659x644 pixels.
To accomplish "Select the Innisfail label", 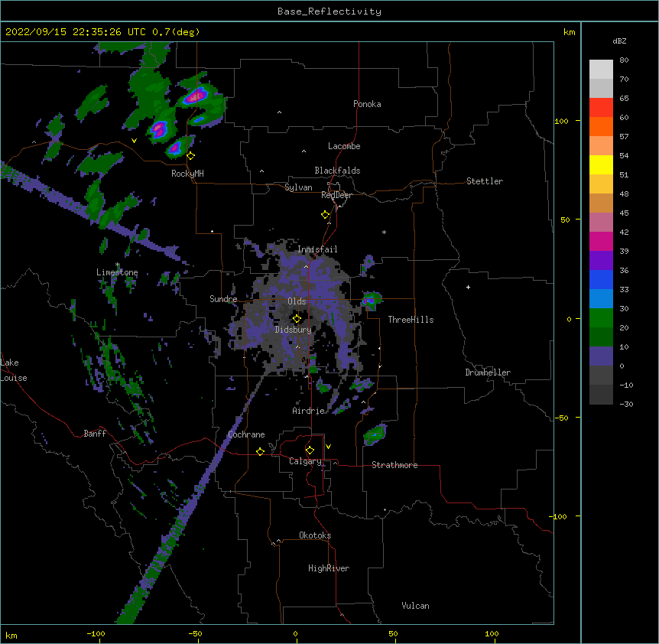I will tap(317, 249).
